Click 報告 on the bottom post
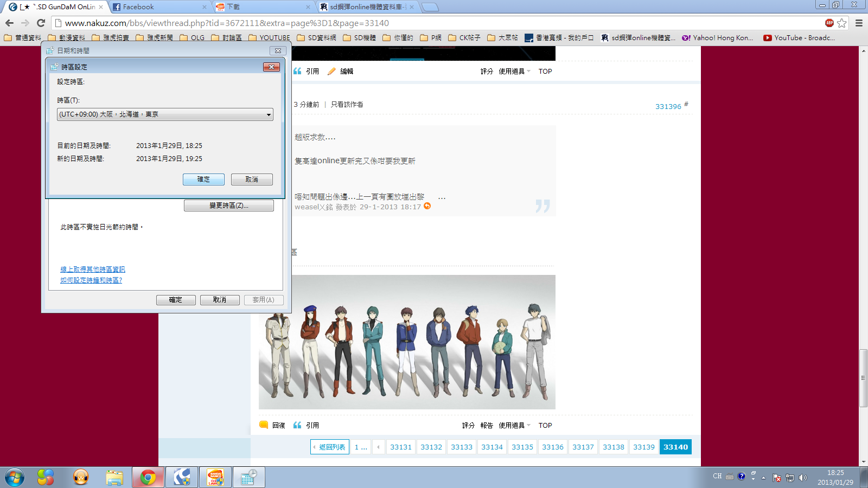Image resolution: width=868 pixels, height=488 pixels. [x=487, y=425]
